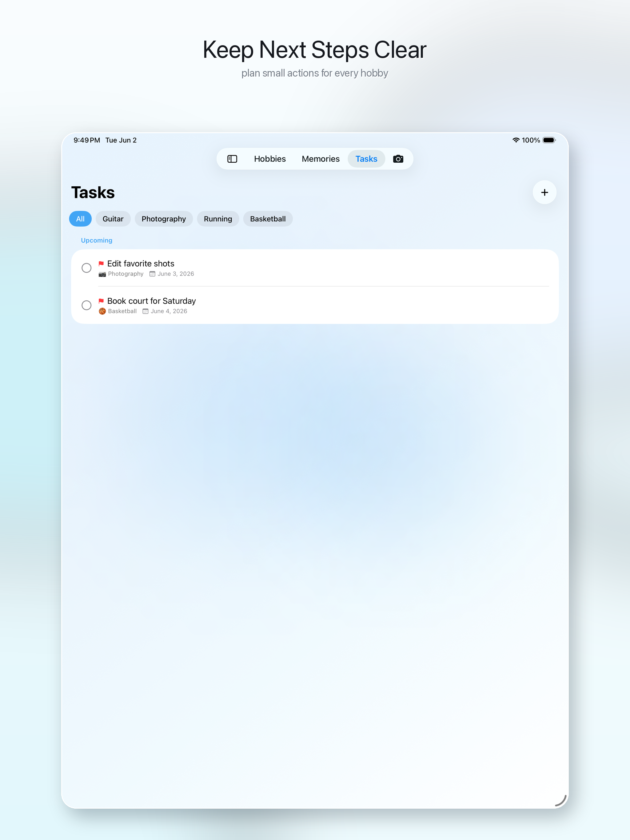Click the June 4, 2026 due date
This screenshot has width=630, height=840.
[x=169, y=311]
